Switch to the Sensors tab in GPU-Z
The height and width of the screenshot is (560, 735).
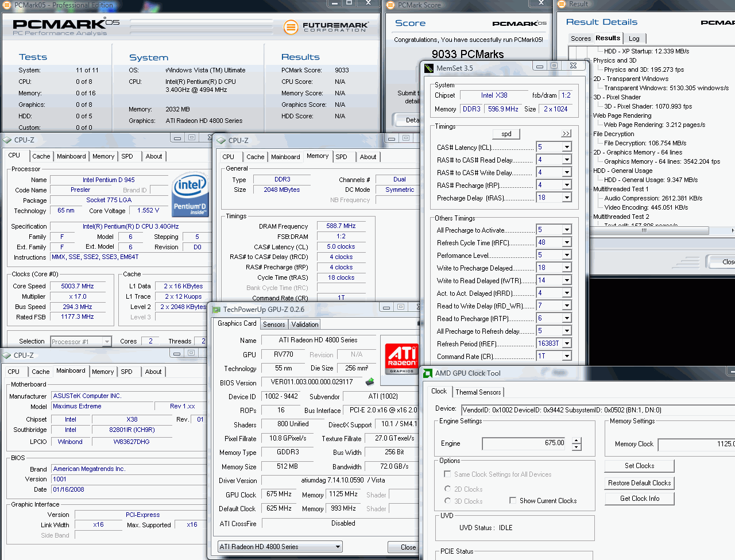pos(274,325)
